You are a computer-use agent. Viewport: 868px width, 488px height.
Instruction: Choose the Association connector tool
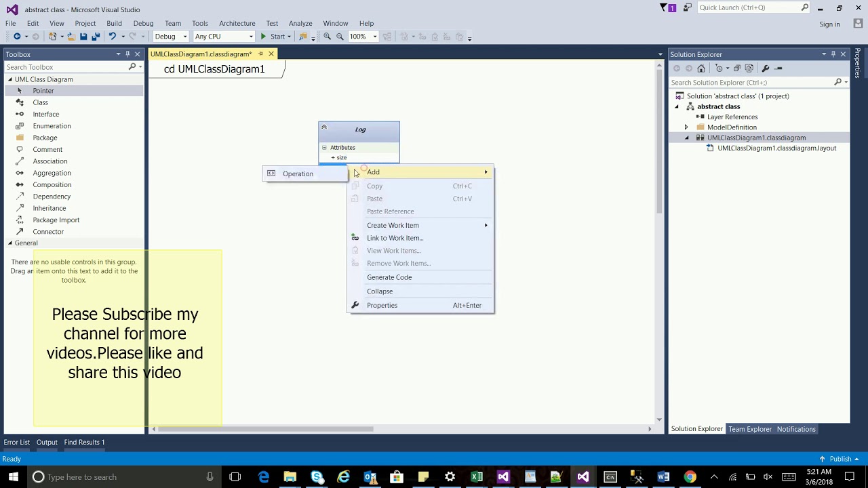(x=50, y=161)
